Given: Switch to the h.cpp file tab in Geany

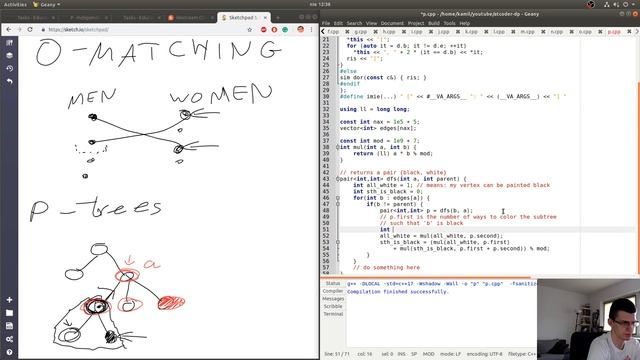Looking at the screenshot, I should (389, 31).
